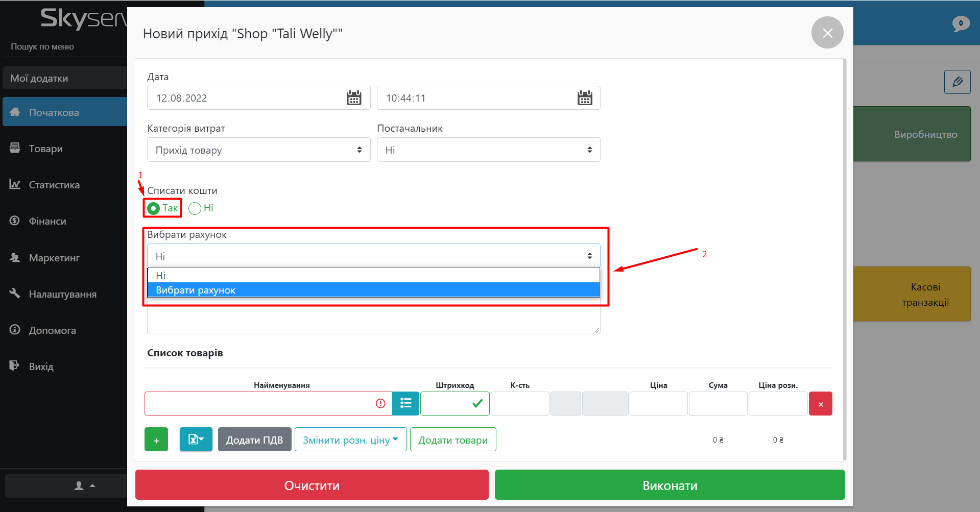Click the 'Найменування' product name field
980x512 pixels.
tap(260, 403)
